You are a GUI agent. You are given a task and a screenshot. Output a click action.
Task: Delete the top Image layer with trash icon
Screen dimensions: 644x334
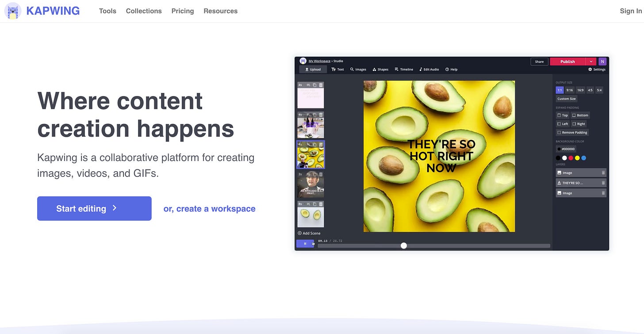(x=603, y=173)
